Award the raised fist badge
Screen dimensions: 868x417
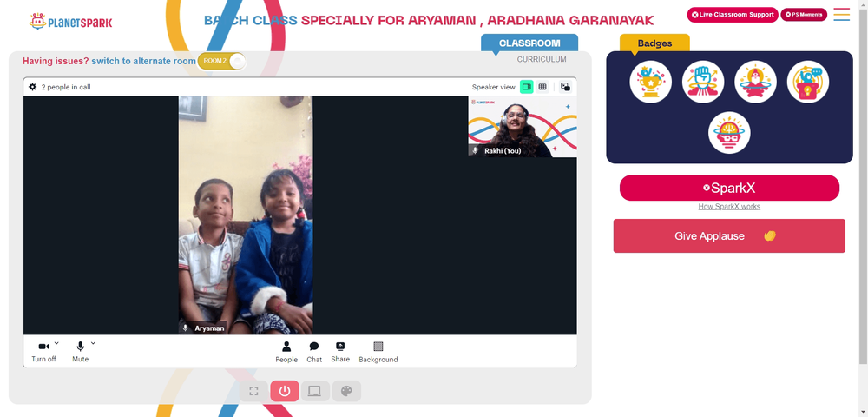tap(703, 82)
